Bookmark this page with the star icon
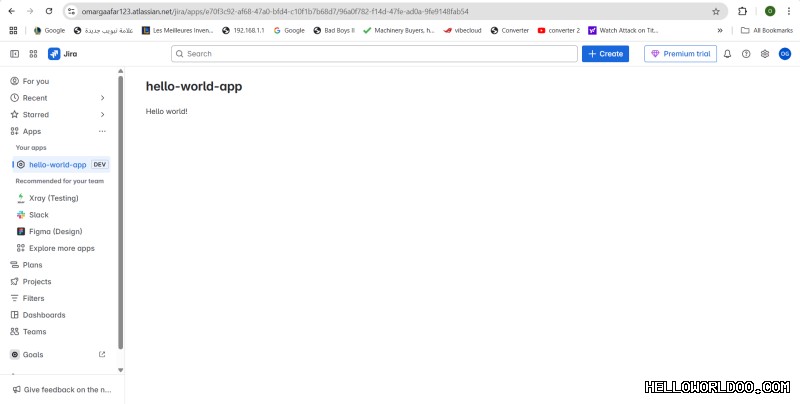This screenshot has height=404, width=800. (x=716, y=11)
